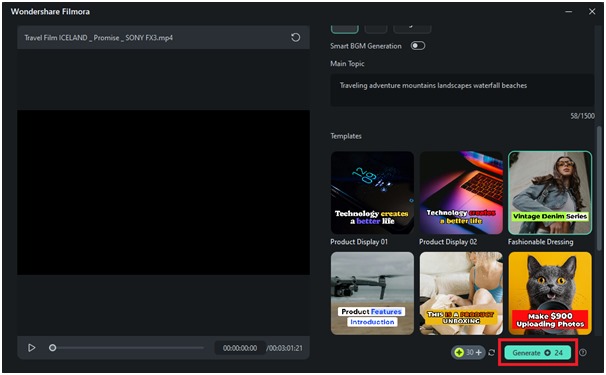The width and height of the screenshot is (606, 375).
Task: Play the video preview
Action: [x=32, y=348]
